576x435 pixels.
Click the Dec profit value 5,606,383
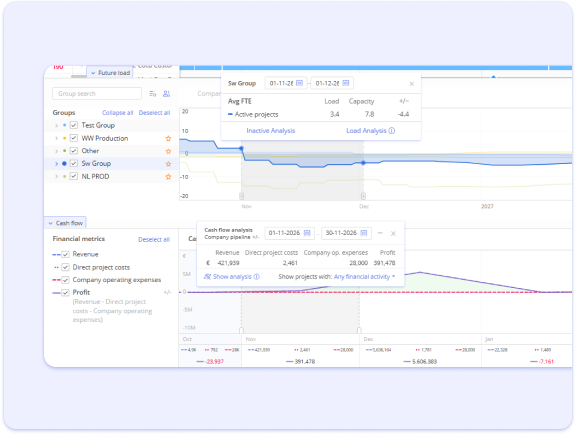(x=424, y=362)
